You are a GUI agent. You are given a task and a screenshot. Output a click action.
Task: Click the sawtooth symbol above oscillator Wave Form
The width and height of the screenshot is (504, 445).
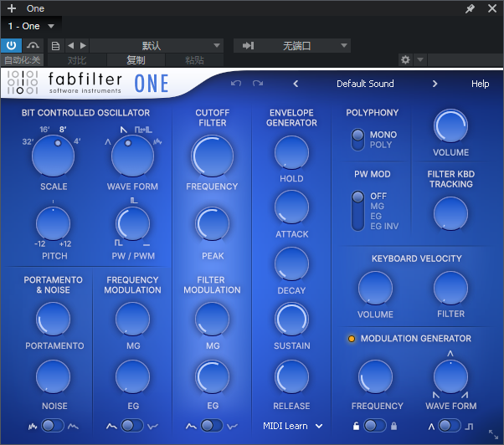pyautogui.click(x=124, y=130)
